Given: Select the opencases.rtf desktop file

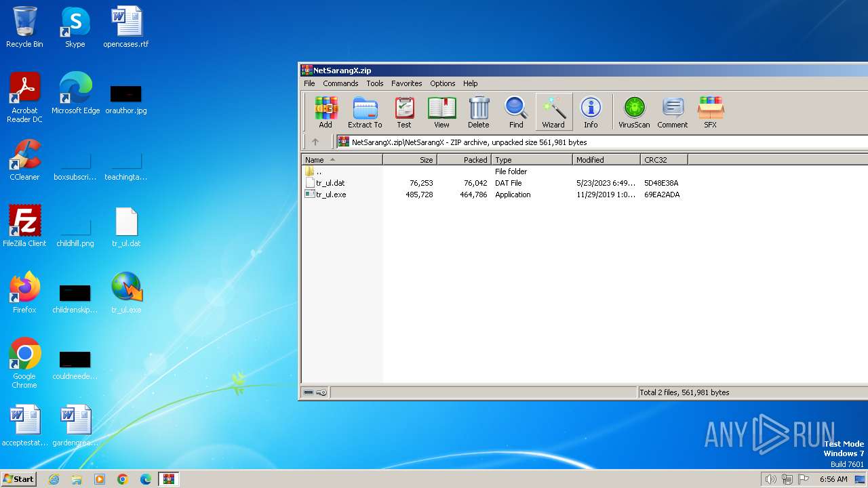Looking at the screenshot, I should tap(126, 28).
